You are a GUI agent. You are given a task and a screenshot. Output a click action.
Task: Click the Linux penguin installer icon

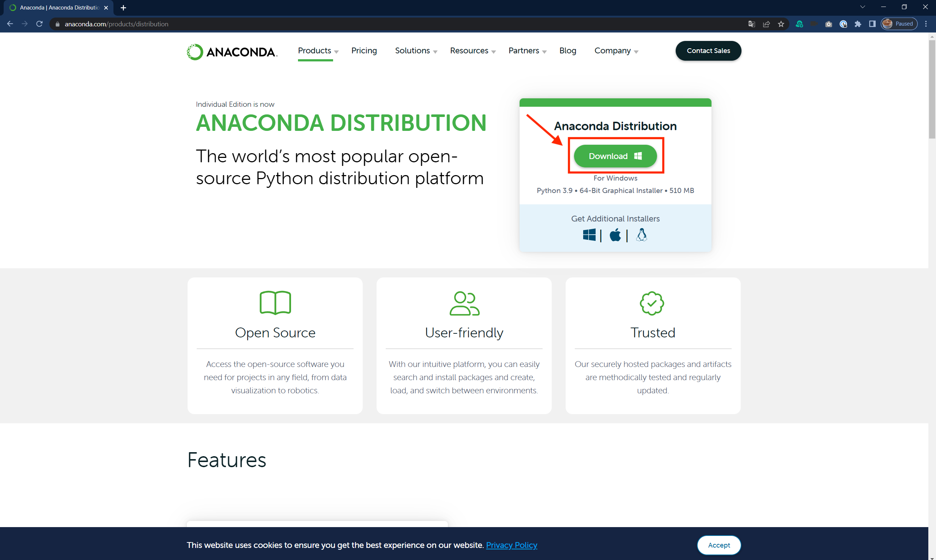641,235
